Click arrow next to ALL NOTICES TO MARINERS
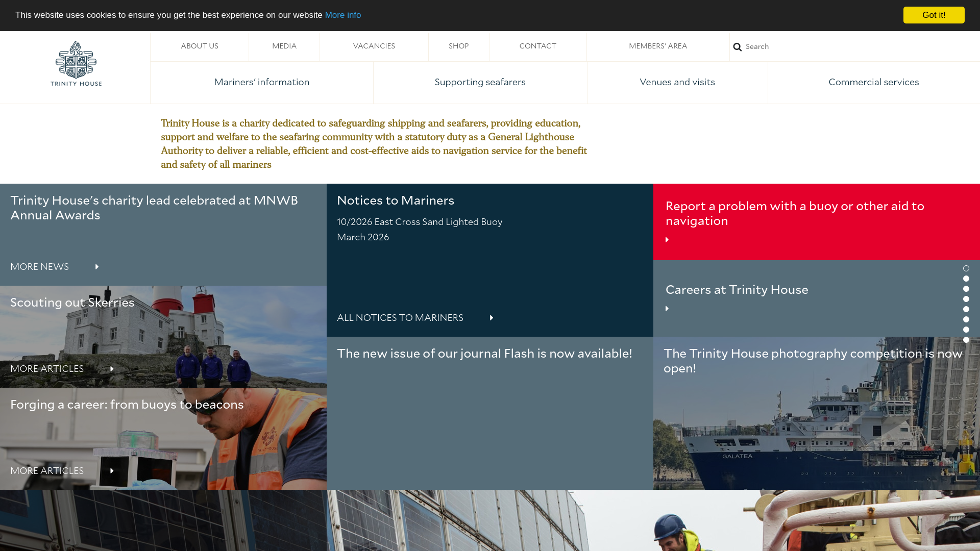Screen dimensions: 980x551 492,318
